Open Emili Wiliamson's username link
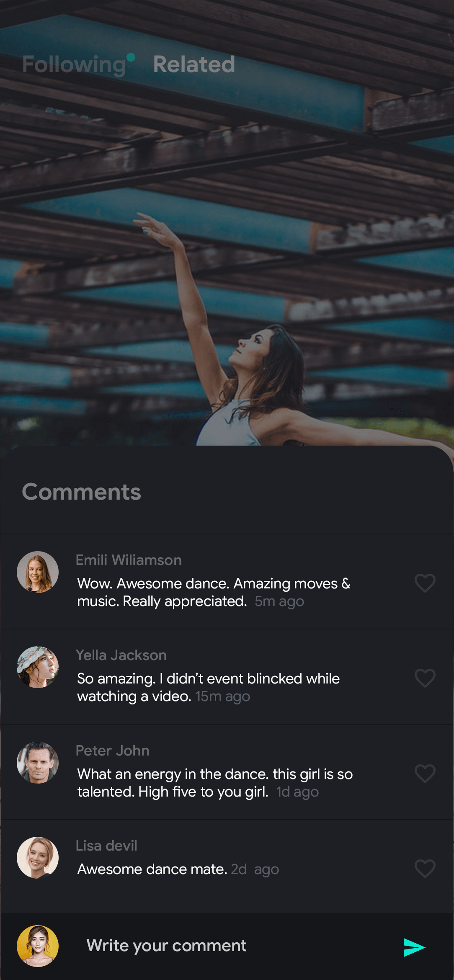Viewport: 454px width, 980px height. [x=129, y=560]
